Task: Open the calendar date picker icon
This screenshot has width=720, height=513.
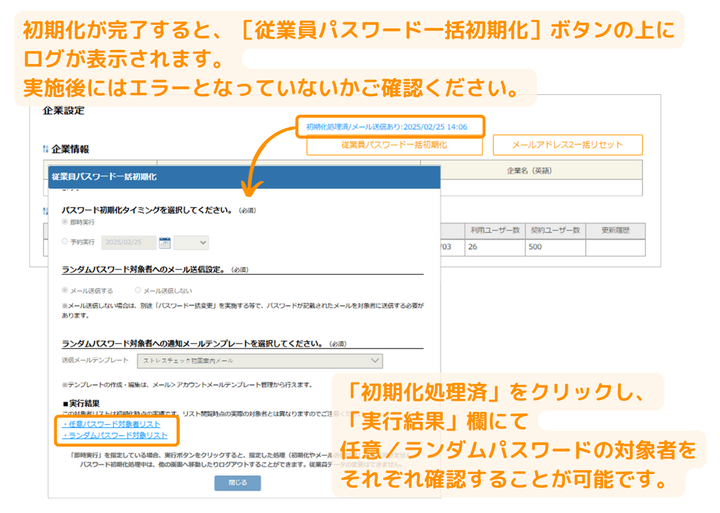Action: [165, 242]
